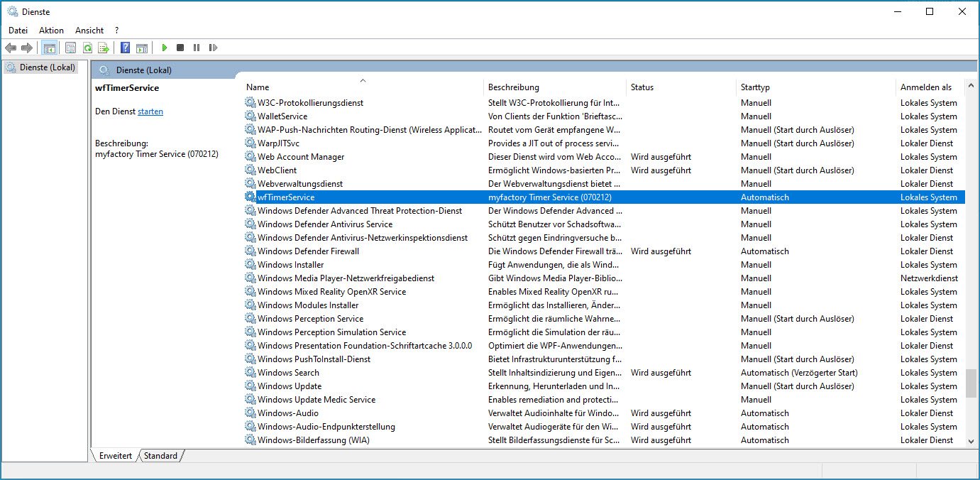Open the Aktion menu
This screenshot has width=980, height=480.
[51, 31]
